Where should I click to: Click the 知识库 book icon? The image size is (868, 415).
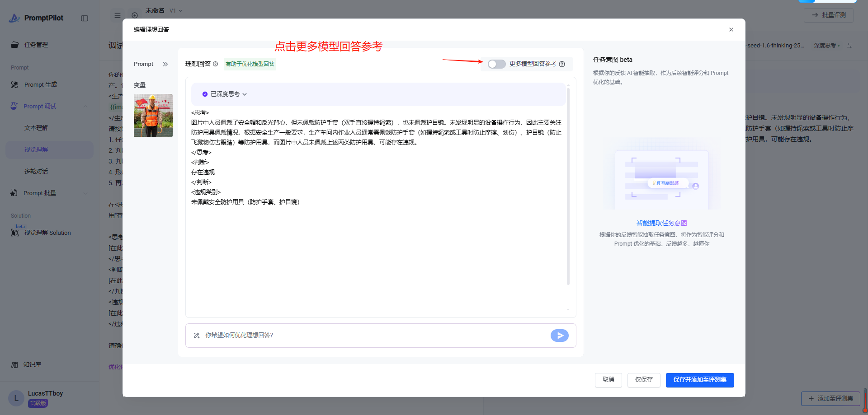tap(15, 364)
